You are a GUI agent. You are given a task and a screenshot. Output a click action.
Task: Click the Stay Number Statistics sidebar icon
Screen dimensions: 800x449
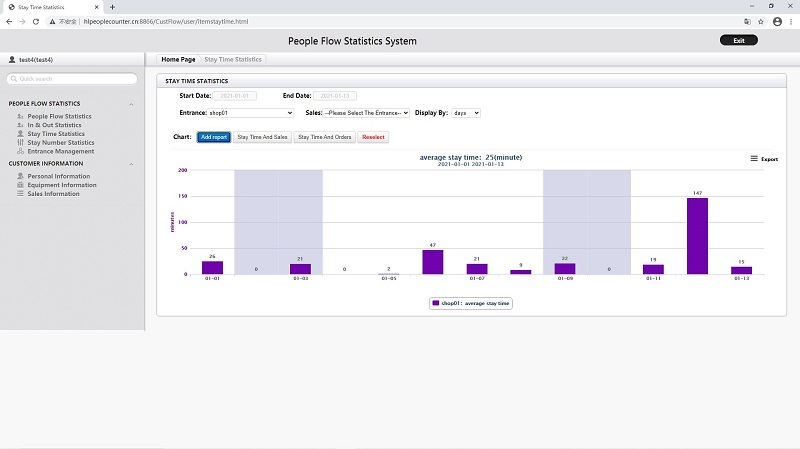tap(20, 142)
